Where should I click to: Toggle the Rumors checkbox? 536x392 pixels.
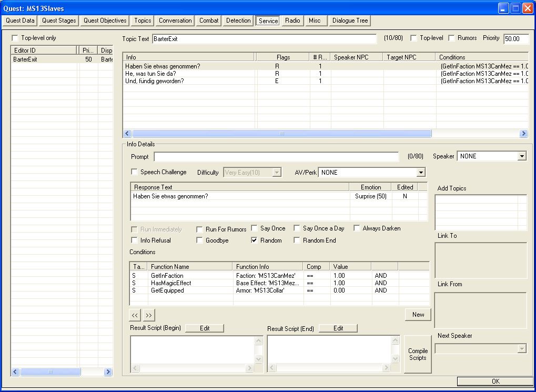tap(451, 38)
